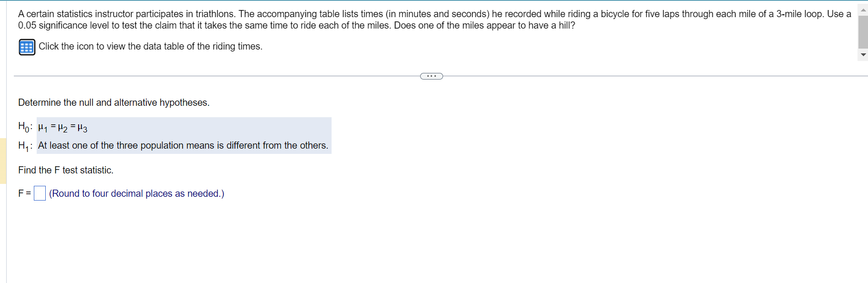This screenshot has width=868, height=283.
Task: Click the 'Find the F test statistic' prompt
Action: click(65, 170)
